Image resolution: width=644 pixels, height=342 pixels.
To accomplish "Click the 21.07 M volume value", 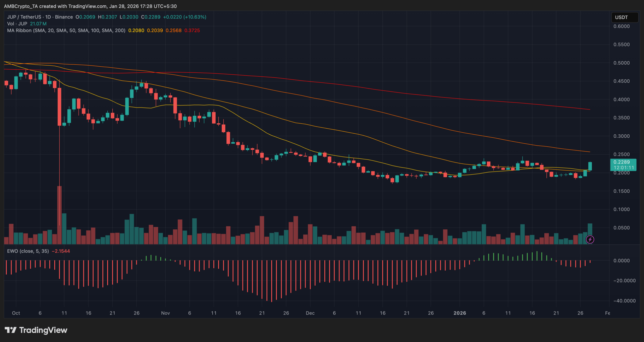I will (x=38, y=24).
